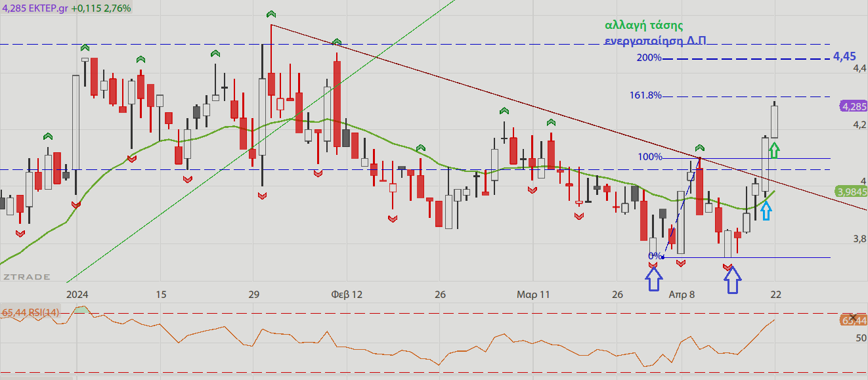Click the 4,4 price axis label
868x380 pixels.
pos(859,68)
